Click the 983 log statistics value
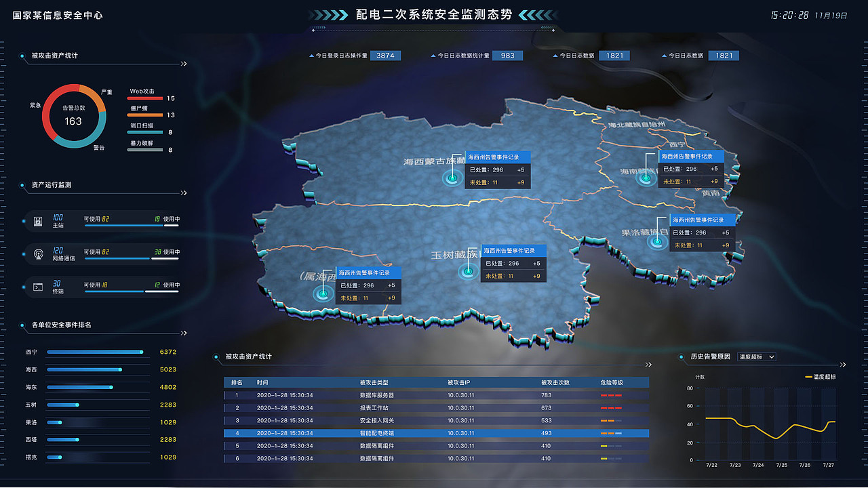 coord(507,56)
